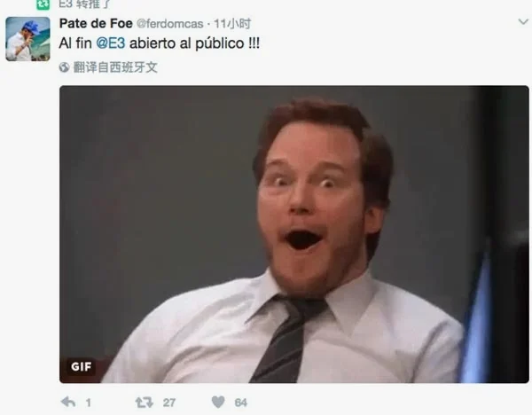532x415 pixels.
Task: Click the green retweeted indicator icon
Action: [x=43, y=4]
